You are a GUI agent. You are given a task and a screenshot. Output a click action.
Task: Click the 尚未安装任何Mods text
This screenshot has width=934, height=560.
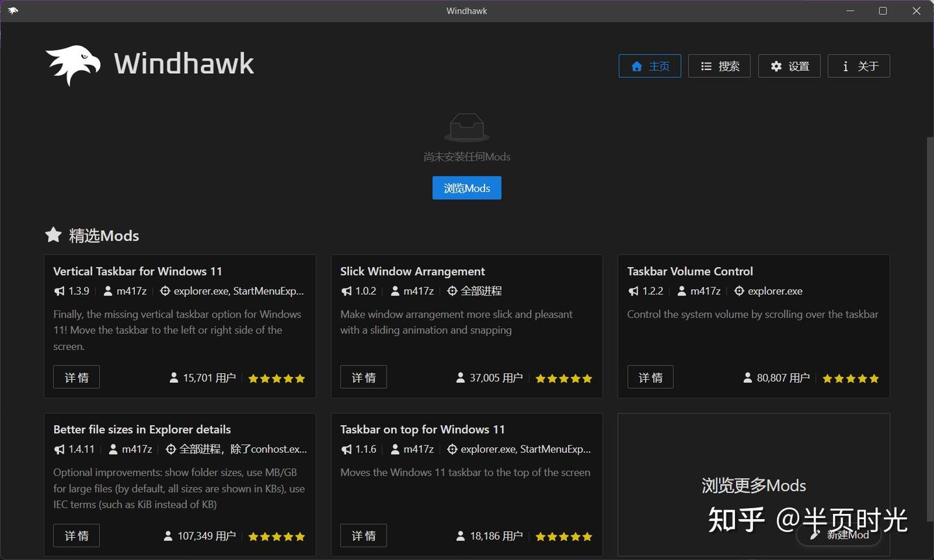pos(467,157)
